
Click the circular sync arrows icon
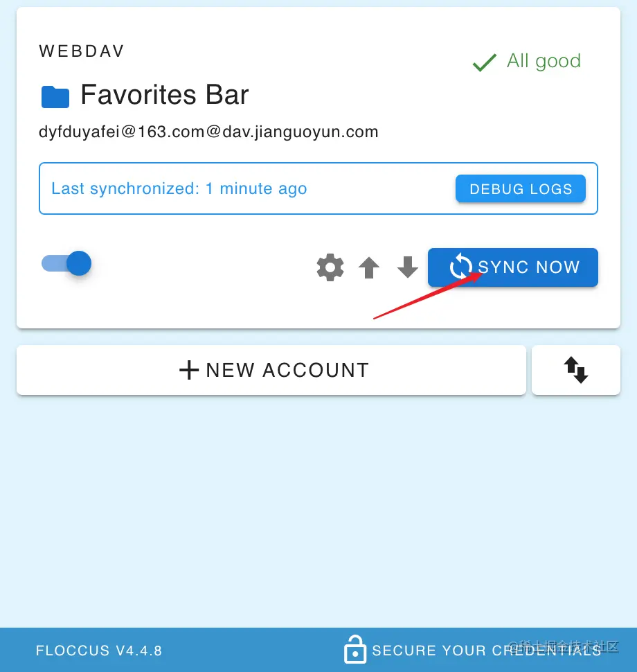(x=460, y=267)
